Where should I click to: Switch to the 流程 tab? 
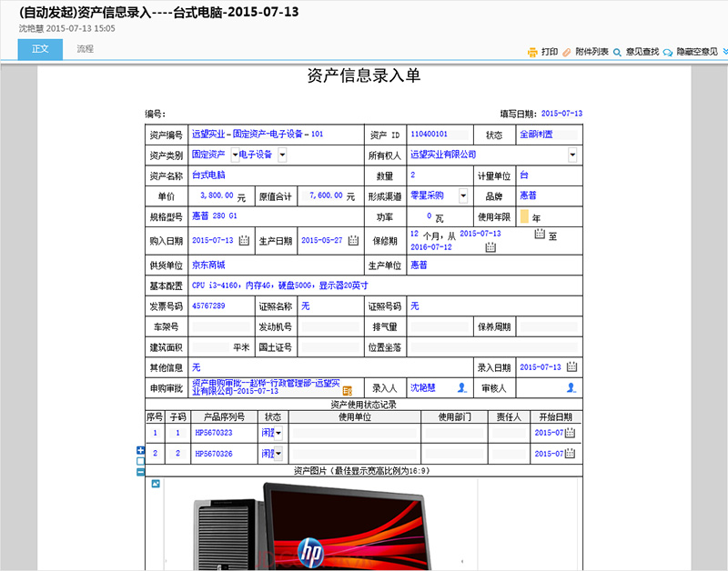(x=85, y=49)
